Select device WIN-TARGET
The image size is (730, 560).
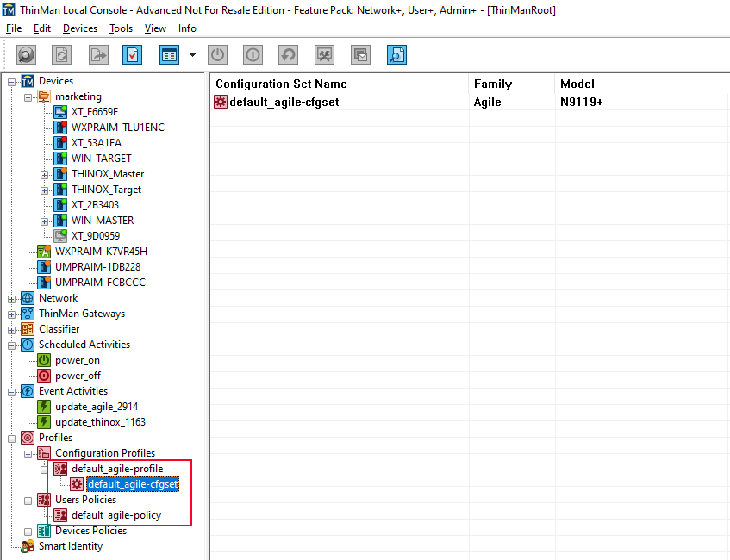click(x=102, y=159)
